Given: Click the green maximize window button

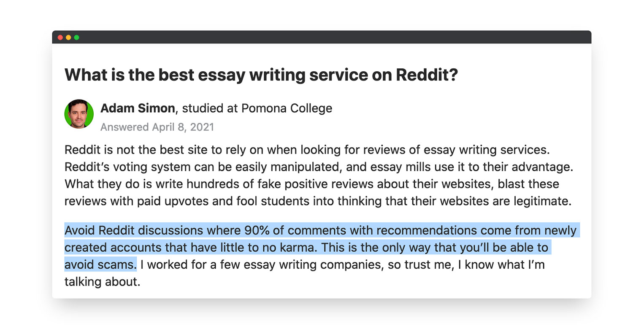Looking at the screenshot, I should coord(76,38).
